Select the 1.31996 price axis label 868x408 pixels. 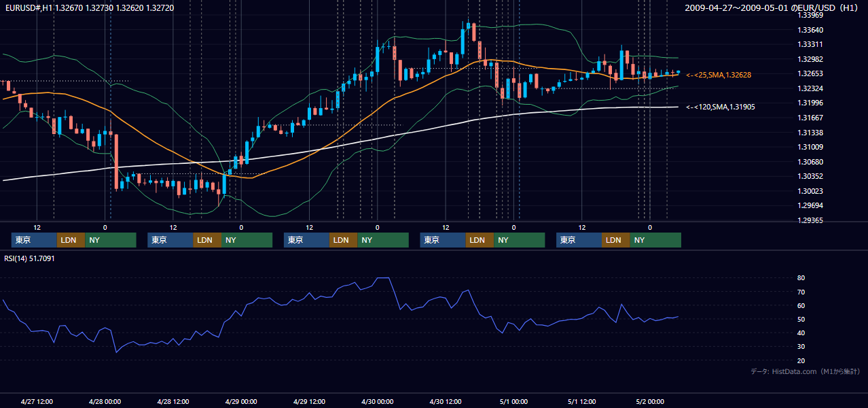tap(810, 103)
